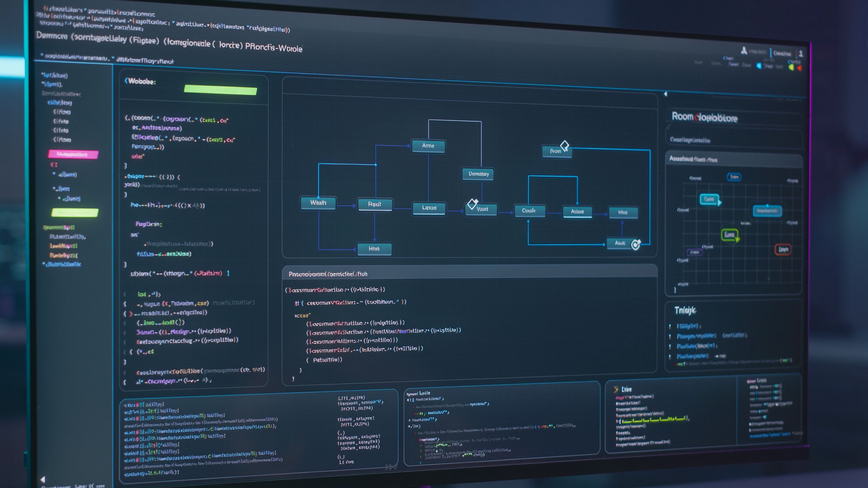
Task: Click the red chevron in the Room panel title
Action: (697, 118)
